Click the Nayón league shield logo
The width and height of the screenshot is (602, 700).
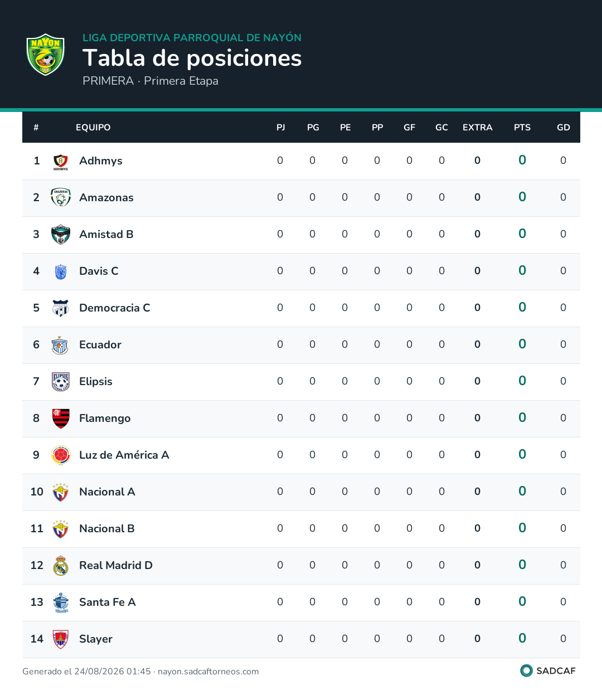[46, 55]
